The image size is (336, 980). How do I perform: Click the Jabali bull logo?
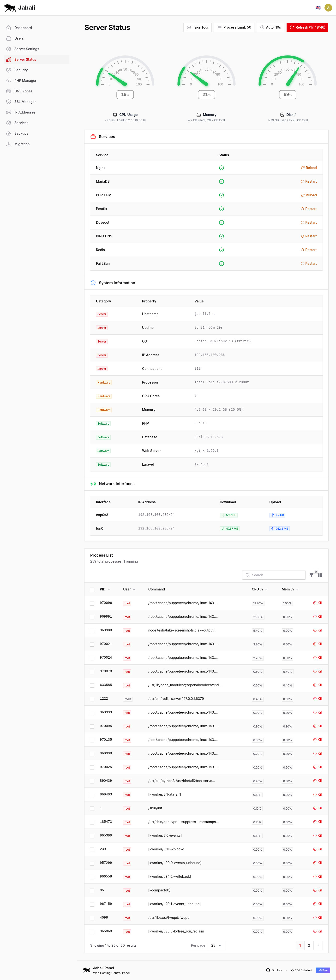point(10,8)
